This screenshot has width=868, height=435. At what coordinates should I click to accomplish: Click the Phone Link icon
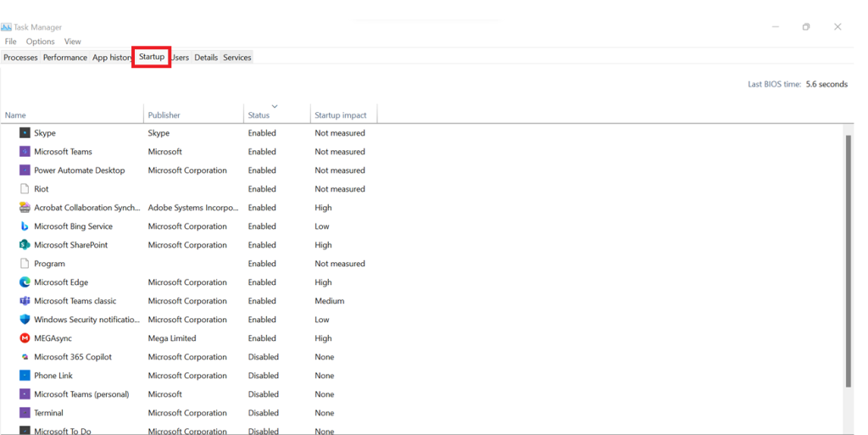pyautogui.click(x=25, y=376)
